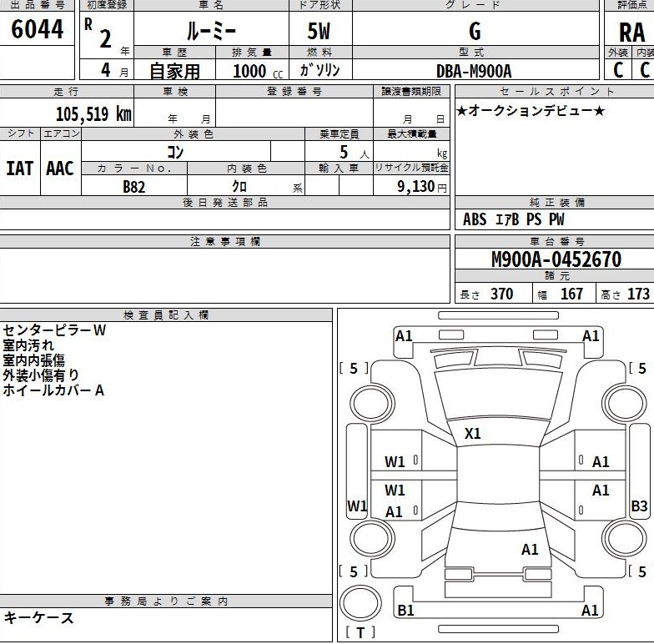Select the 諸元 header

(557, 275)
